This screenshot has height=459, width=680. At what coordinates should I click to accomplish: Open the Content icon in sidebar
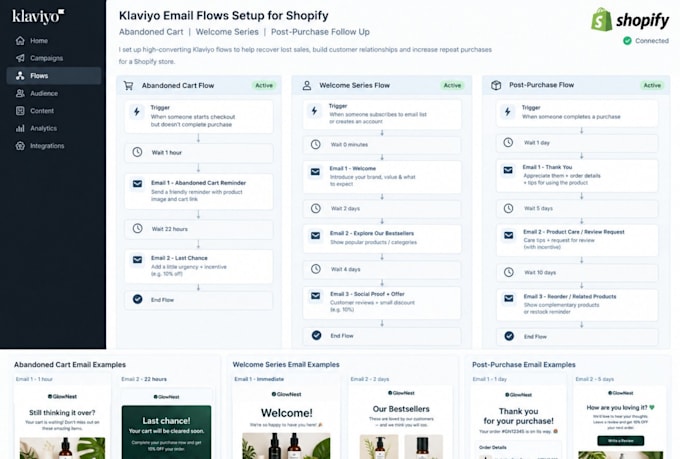coord(20,111)
